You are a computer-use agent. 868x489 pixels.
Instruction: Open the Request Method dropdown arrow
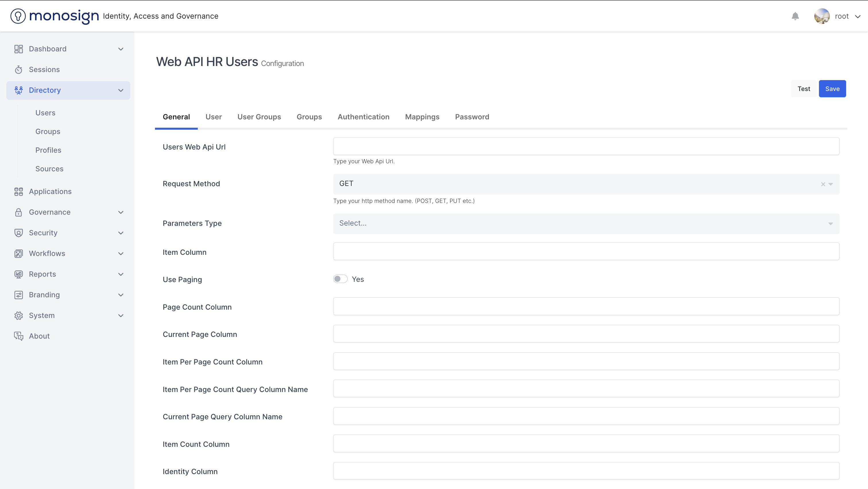pos(831,184)
